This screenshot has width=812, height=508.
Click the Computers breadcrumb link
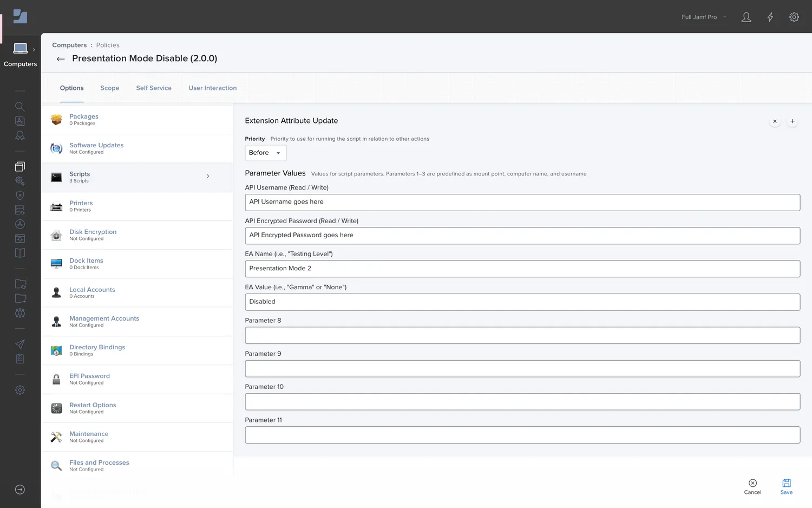(x=69, y=45)
